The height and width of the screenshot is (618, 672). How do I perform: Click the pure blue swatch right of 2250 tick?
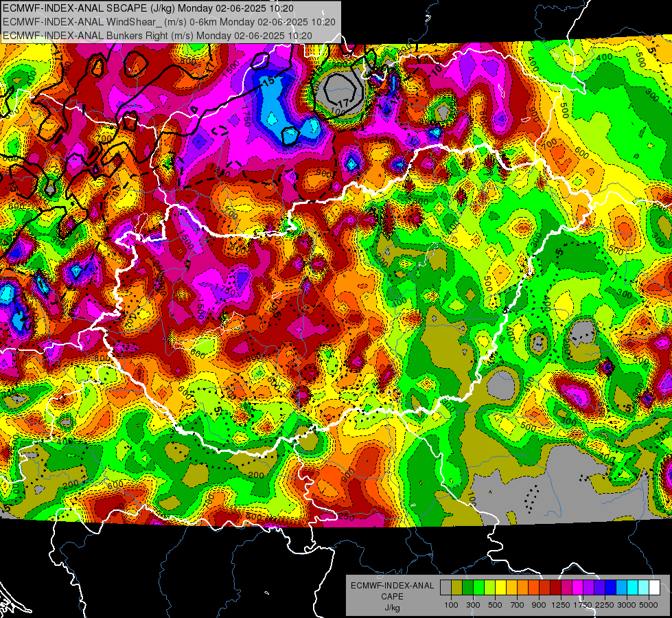611,588
